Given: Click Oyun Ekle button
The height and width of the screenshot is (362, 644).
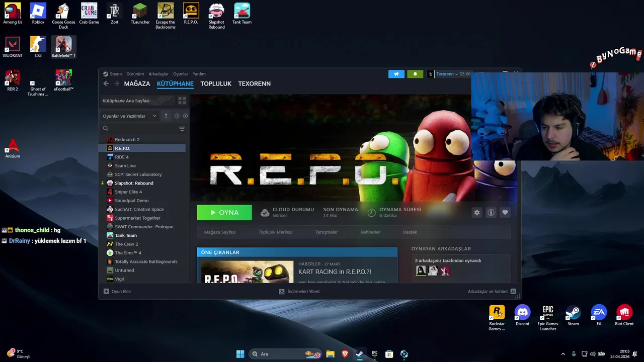Looking at the screenshot, I should click(x=117, y=292).
